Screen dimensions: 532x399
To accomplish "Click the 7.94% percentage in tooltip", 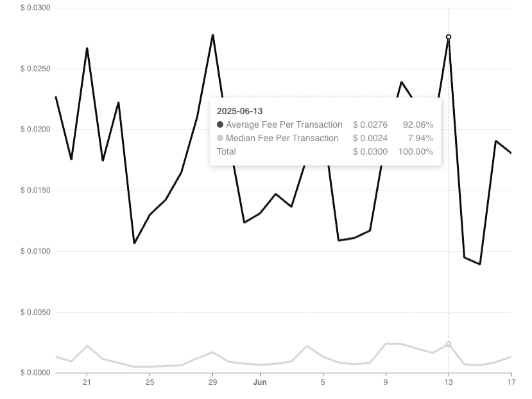I will tap(420, 138).
